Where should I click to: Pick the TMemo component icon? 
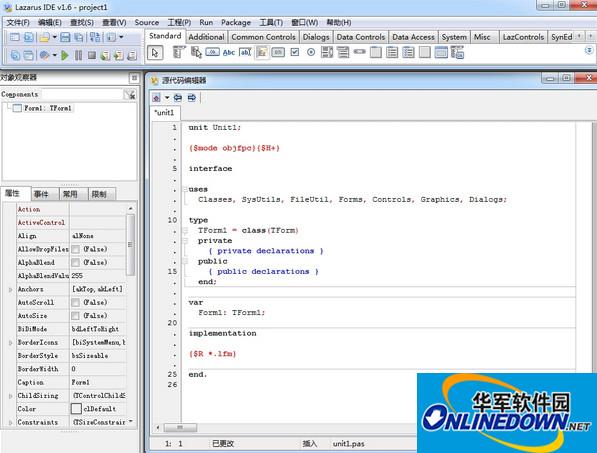pyautogui.click(x=262, y=53)
